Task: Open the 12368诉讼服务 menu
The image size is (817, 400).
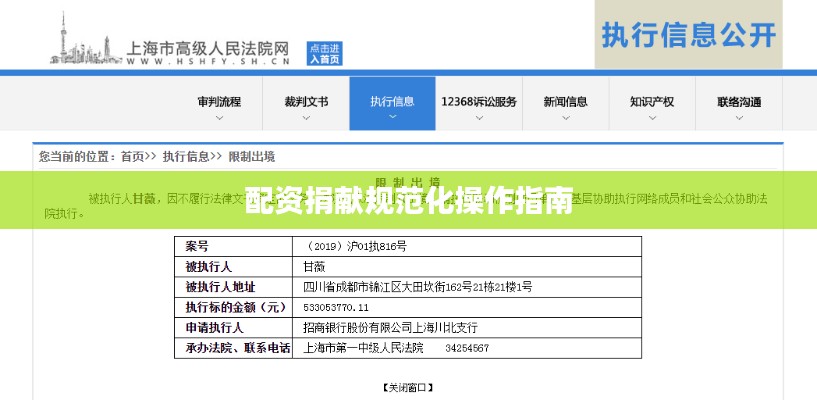Action: 479,104
